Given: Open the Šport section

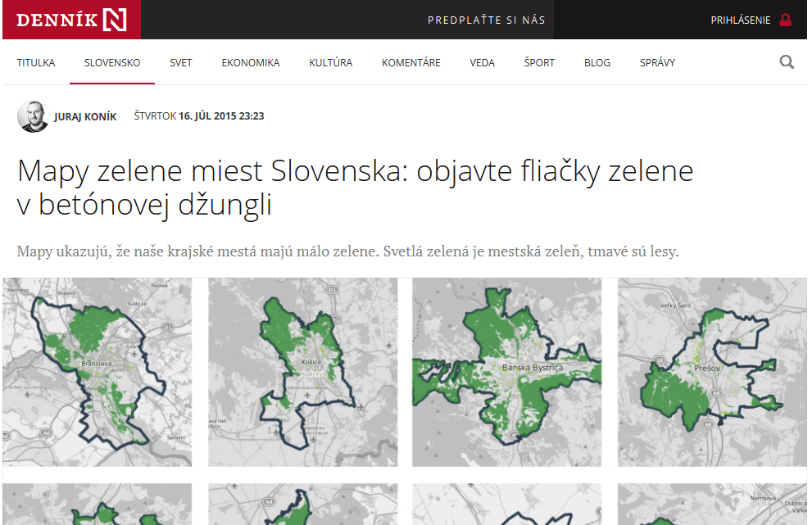Looking at the screenshot, I should point(539,62).
